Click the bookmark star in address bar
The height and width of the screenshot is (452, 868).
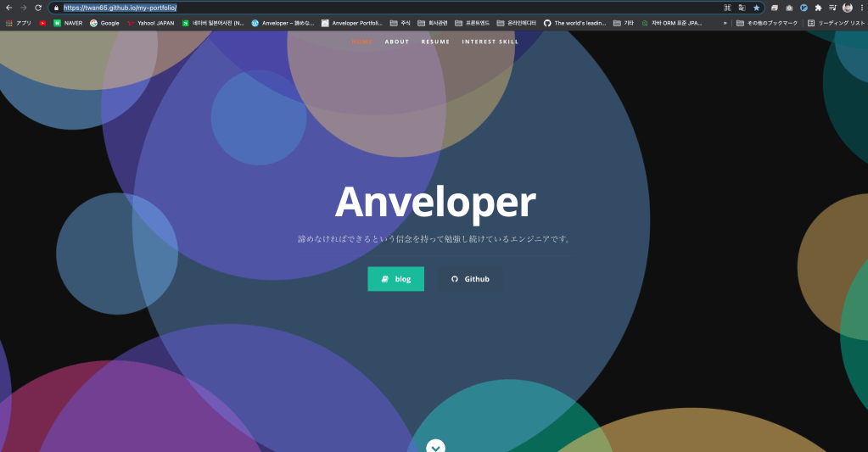[756, 8]
